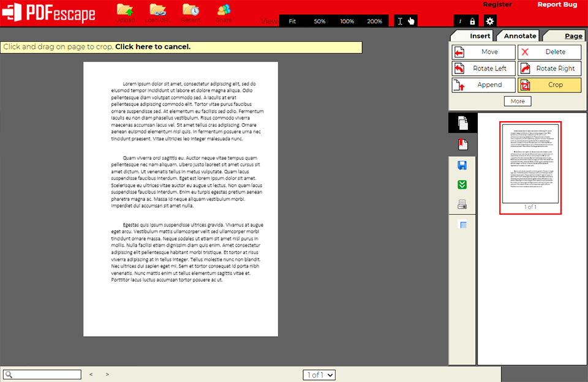The height and width of the screenshot is (382, 588).
Task: Click on the PDF page canvas
Action: tap(180, 199)
